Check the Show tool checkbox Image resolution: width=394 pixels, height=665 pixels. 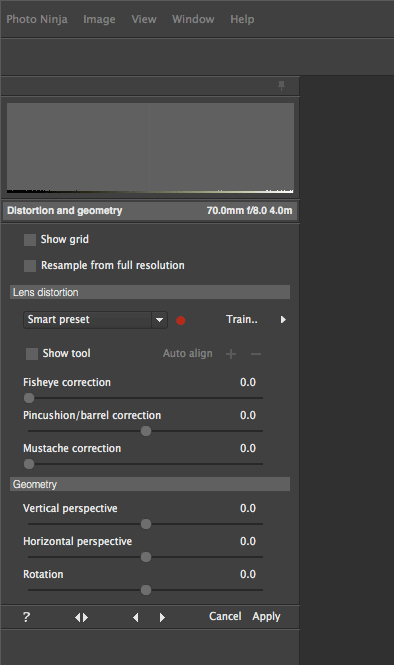coord(32,354)
